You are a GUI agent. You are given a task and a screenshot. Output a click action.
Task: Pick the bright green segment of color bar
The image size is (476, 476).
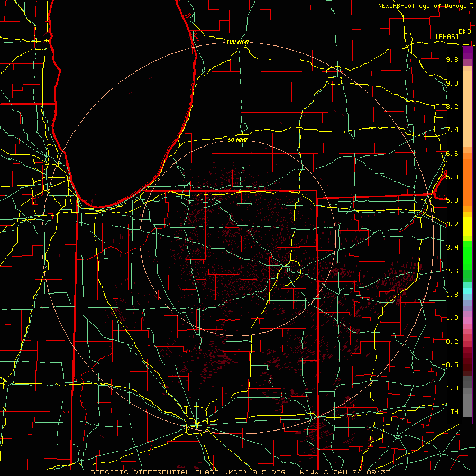(x=467, y=255)
